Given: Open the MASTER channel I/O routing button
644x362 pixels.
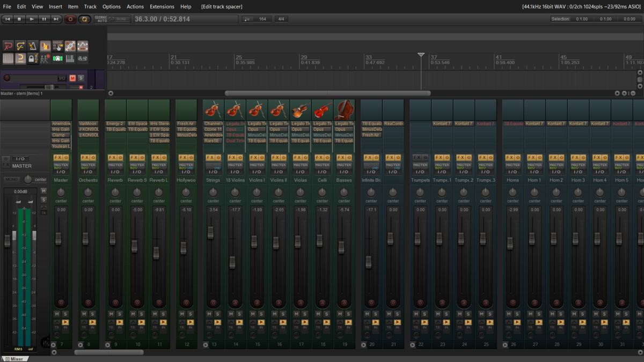Looking at the screenshot, I should coord(20,159).
